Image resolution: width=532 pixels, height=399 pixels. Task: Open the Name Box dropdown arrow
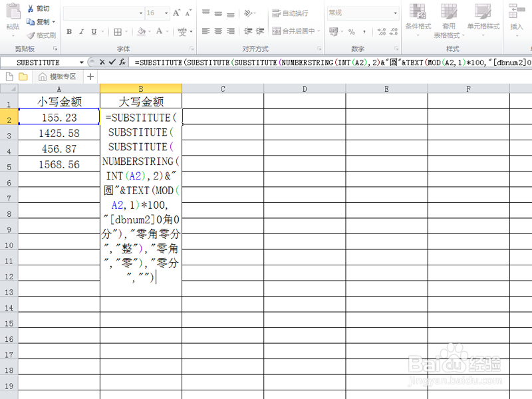pos(81,63)
